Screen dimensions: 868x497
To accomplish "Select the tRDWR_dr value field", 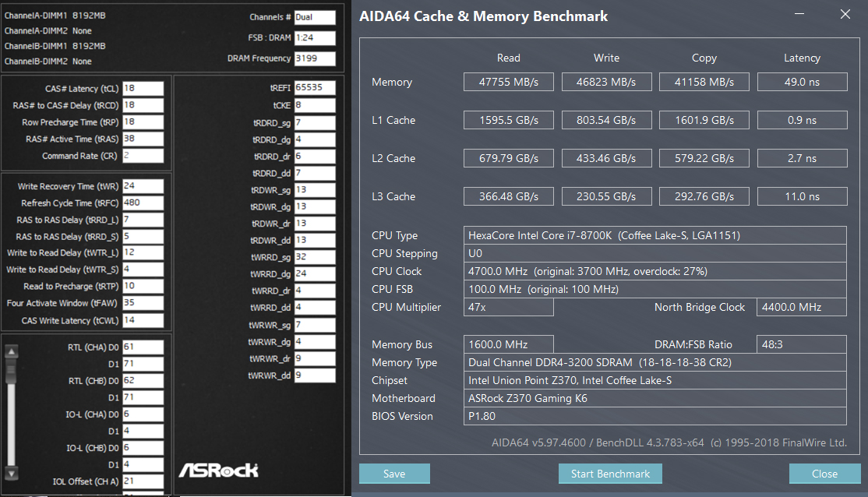I will 315,223.
